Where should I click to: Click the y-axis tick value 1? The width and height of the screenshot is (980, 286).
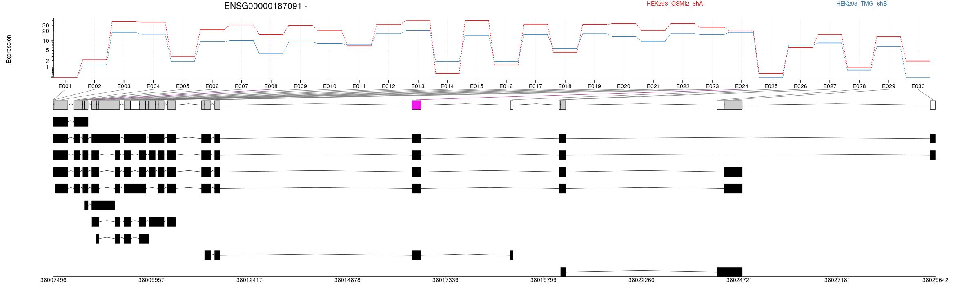pyautogui.click(x=48, y=67)
